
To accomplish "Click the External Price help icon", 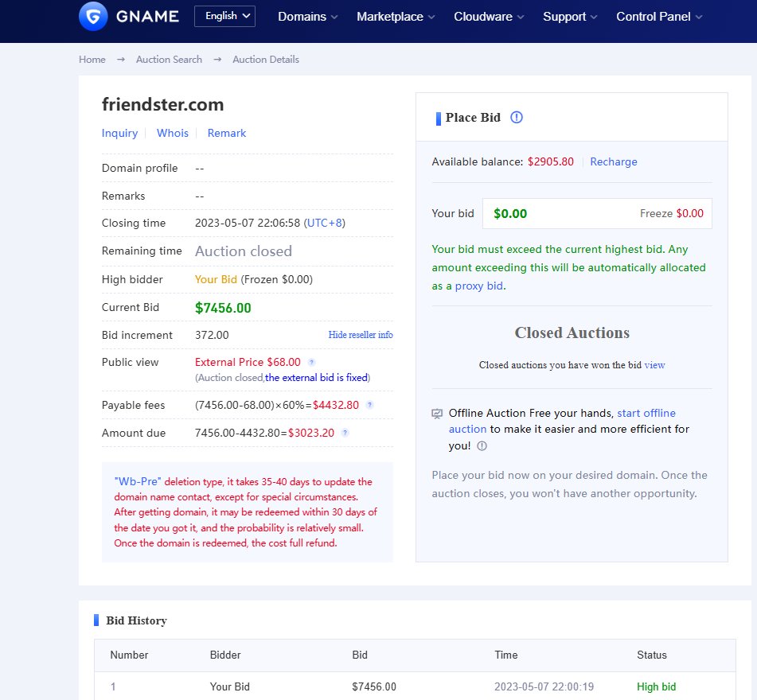I will pos(311,363).
